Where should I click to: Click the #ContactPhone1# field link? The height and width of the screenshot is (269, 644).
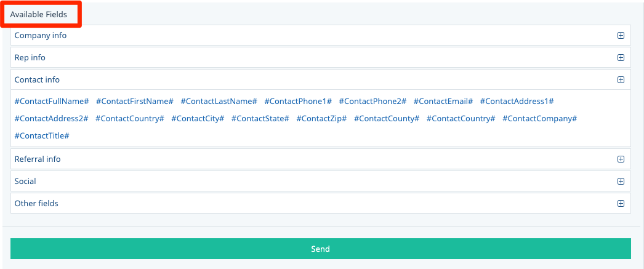click(298, 101)
